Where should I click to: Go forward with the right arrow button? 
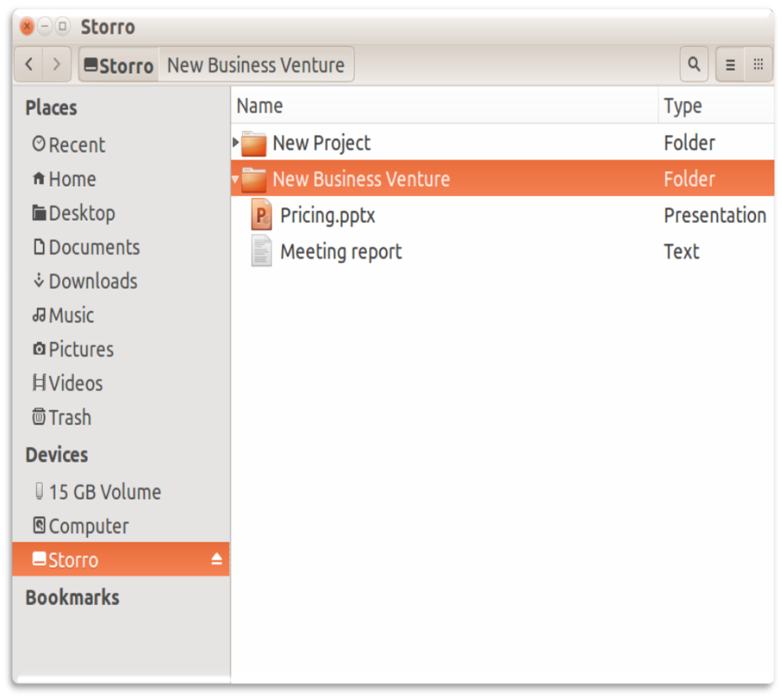[x=56, y=65]
